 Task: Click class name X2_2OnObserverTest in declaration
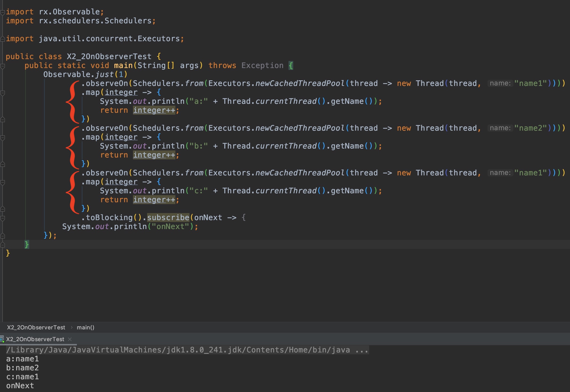(x=109, y=57)
